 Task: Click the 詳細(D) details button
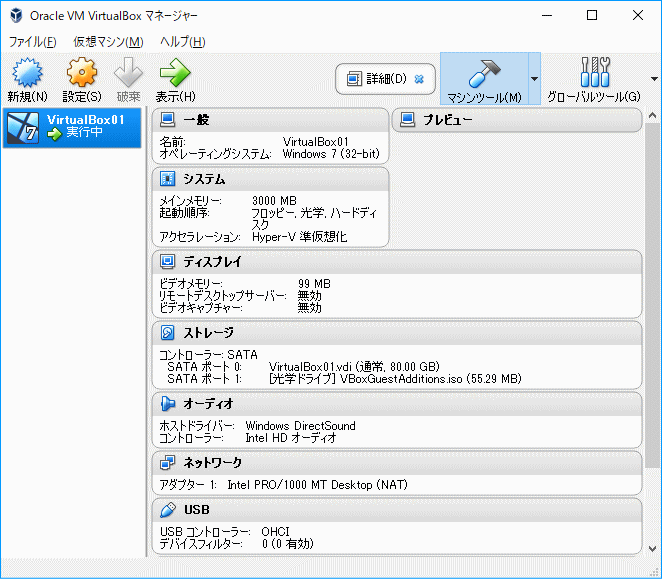click(385, 79)
